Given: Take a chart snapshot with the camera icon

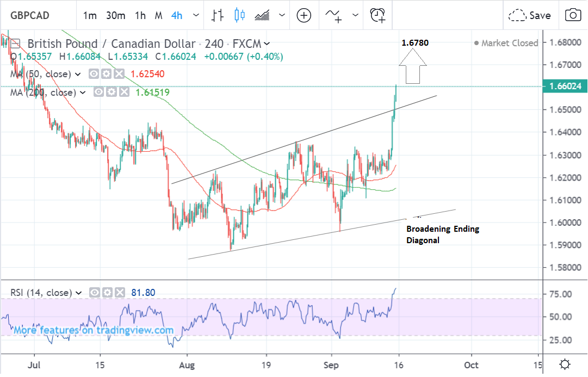Looking at the screenshot, I should click(x=572, y=15).
